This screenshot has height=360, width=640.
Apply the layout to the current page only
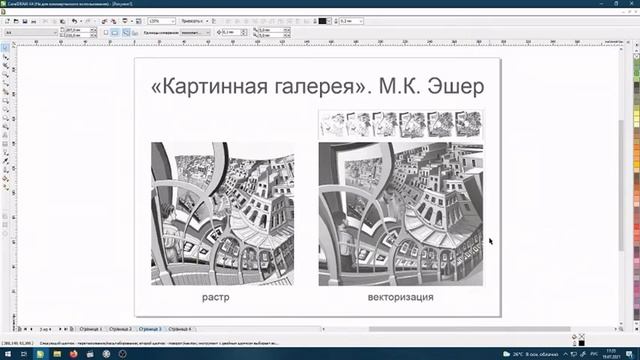(135, 32)
